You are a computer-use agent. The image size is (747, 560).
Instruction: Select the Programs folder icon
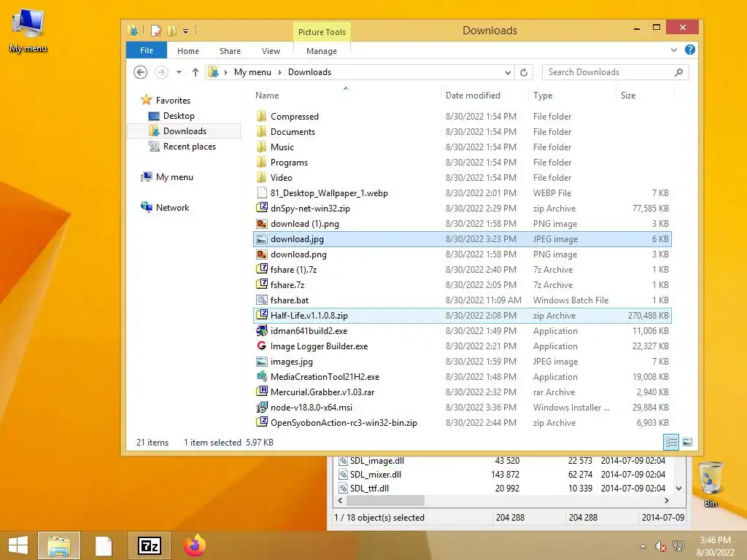click(262, 163)
